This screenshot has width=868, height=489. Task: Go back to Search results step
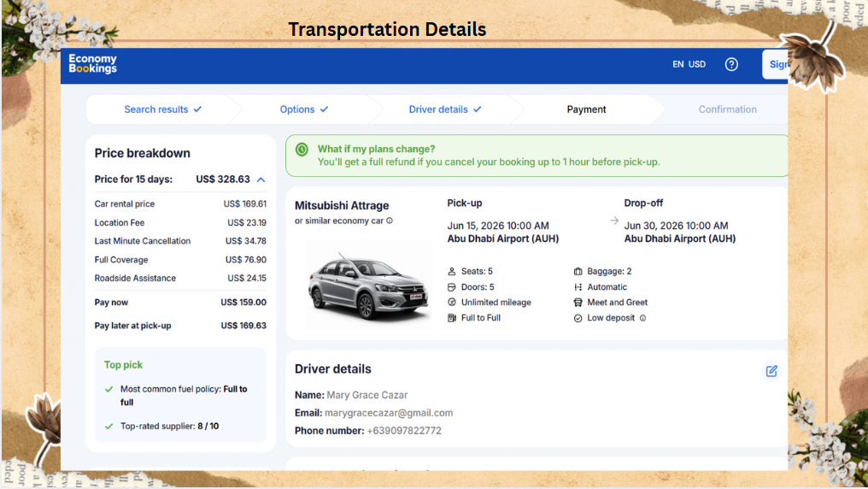tap(162, 109)
